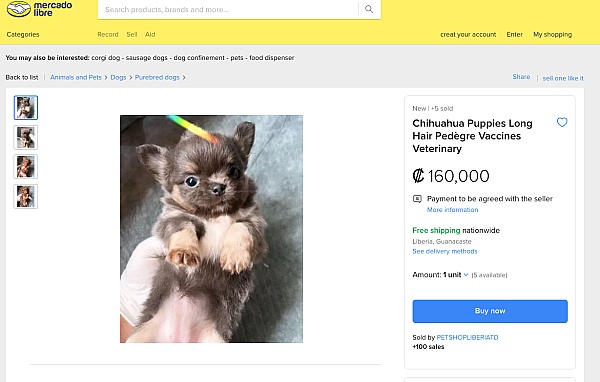Select the second puppy thumbnail

(x=26, y=137)
